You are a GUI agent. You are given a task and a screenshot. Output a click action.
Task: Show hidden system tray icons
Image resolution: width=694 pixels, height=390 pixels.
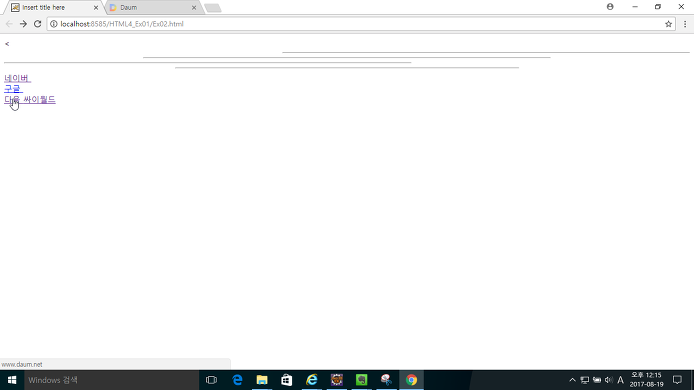[x=572, y=380]
